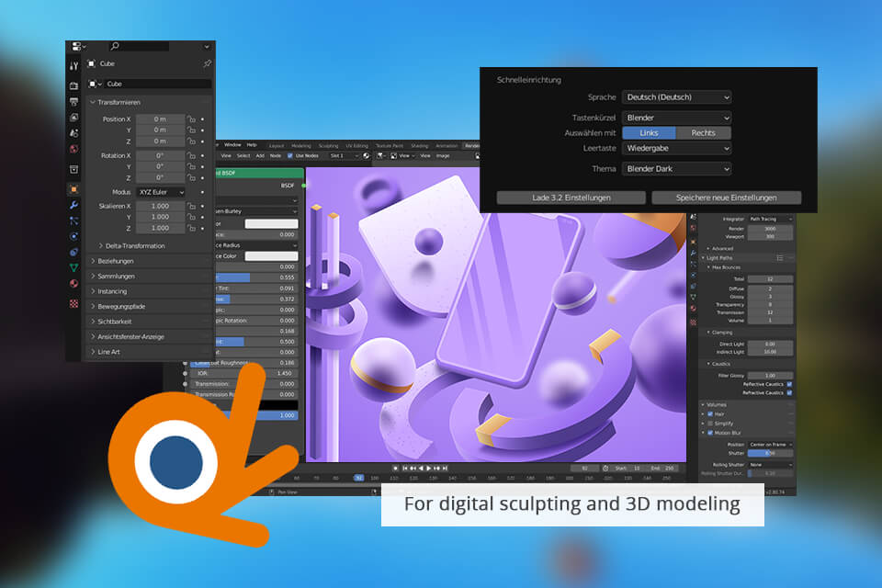Open the editor type menu icon in properties header
This screenshot has height=588, width=882.
77,46
